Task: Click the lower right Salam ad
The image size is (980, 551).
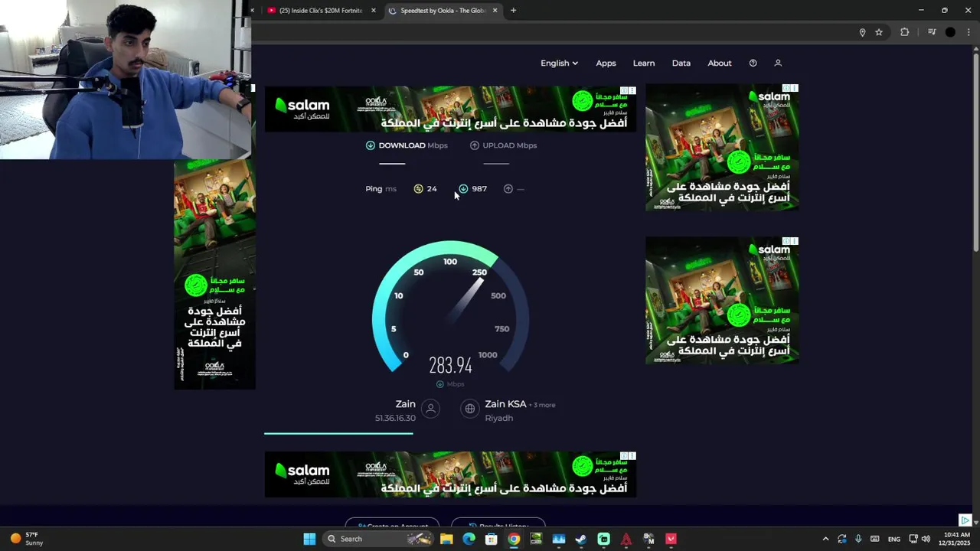Action: point(722,300)
